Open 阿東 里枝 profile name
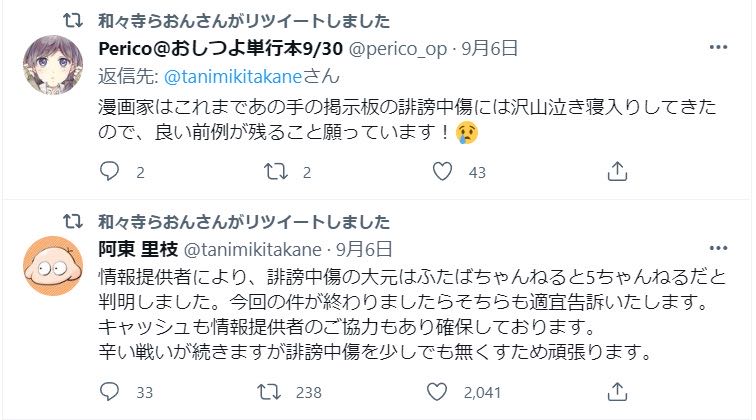Viewport: 756px width, 420px height. (x=136, y=247)
